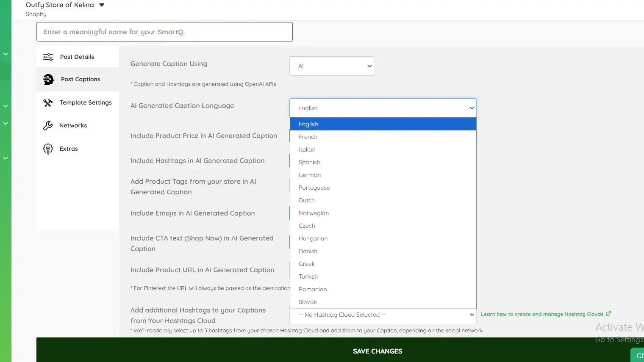Choose Italian from the language list
Image resolution: width=644 pixels, height=362 pixels.
[383, 149]
